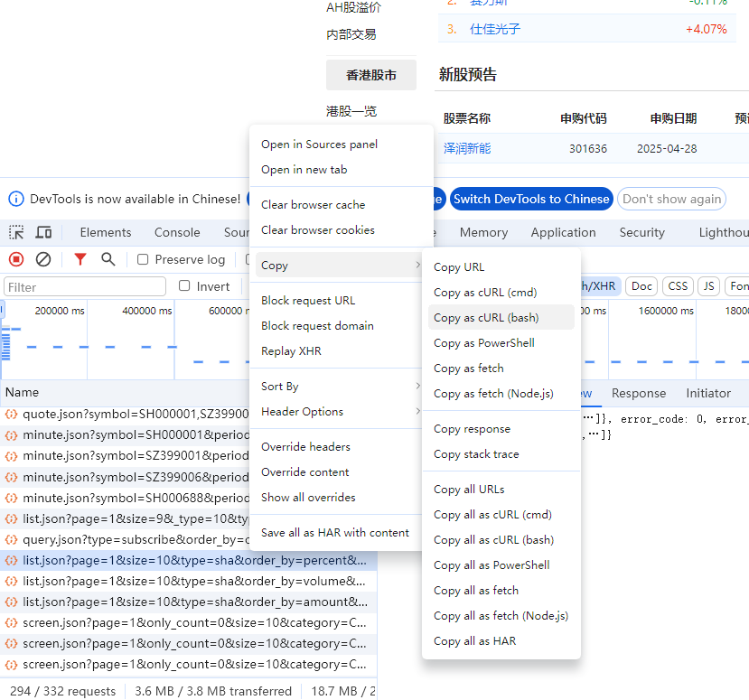Toggle the red filter funnel icon

80,259
